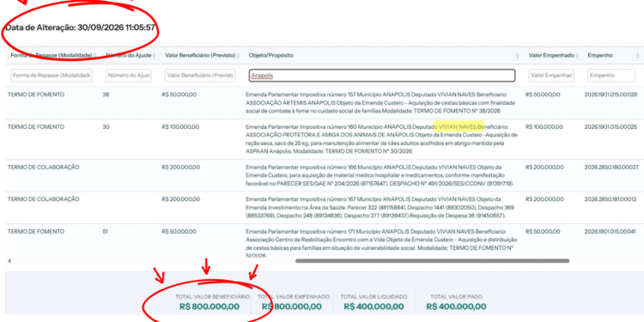Click Valor Empenhado column header label

click(551, 56)
